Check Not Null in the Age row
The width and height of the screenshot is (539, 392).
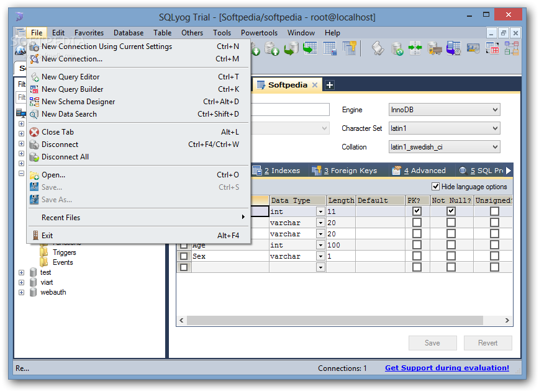(x=451, y=245)
